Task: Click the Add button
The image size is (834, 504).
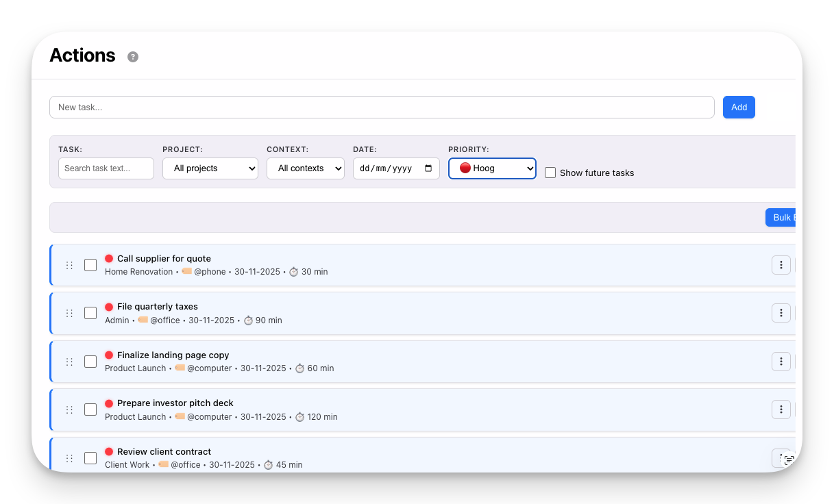Action: click(739, 108)
